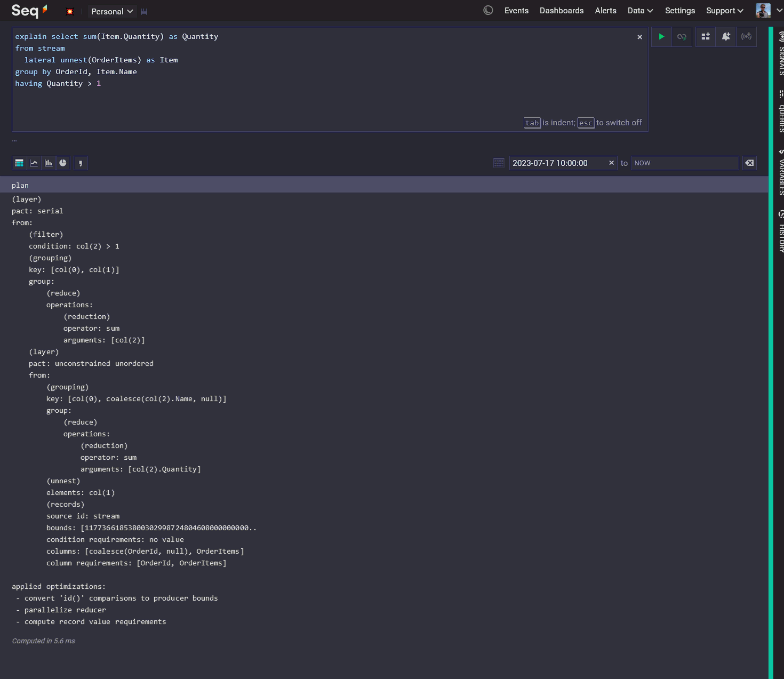Image resolution: width=784 pixels, height=679 pixels.
Task: Click the 'Computed in 5.6 ms' status text
Action: [x=44, y=641]
